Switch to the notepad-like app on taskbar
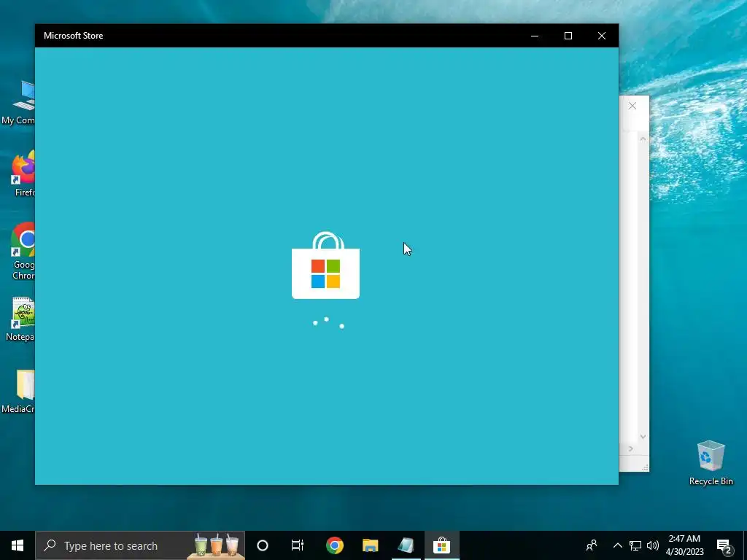 click(x=406, y=545)
